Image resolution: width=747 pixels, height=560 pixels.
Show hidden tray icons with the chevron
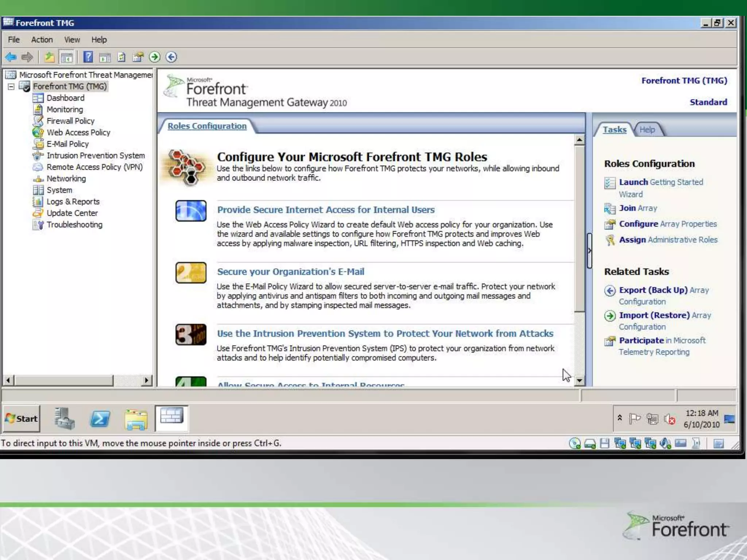(620, 418)
